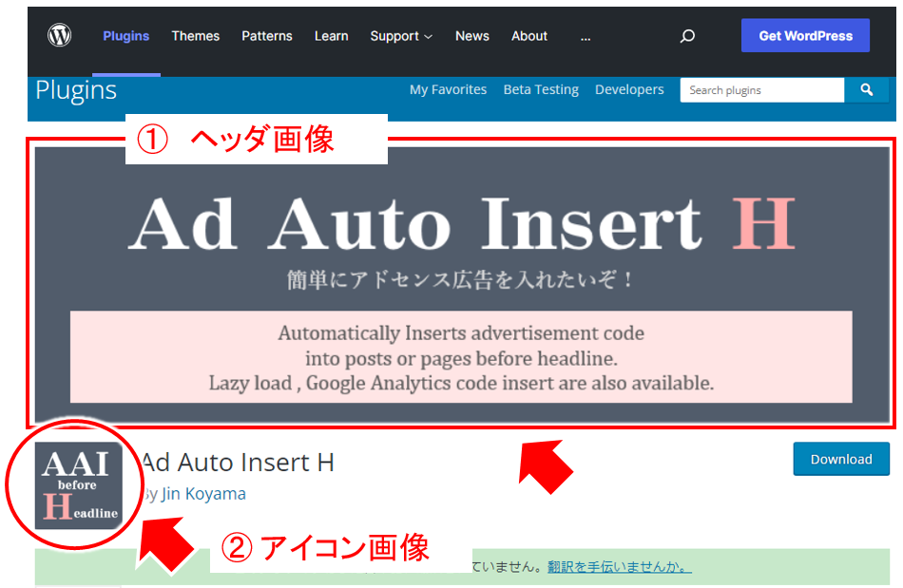Open Beta Testing link
Screen dimensions: 903x588
click(541, 89)
